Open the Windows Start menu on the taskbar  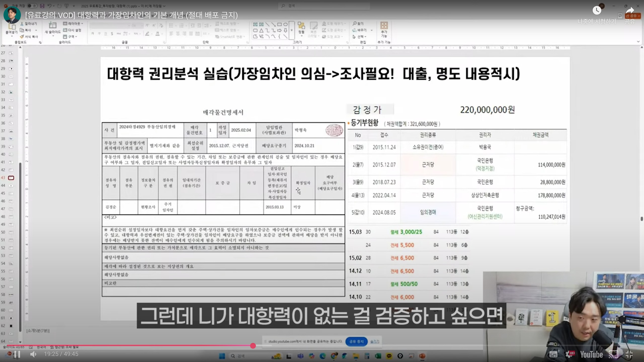[x=222, y=356]
